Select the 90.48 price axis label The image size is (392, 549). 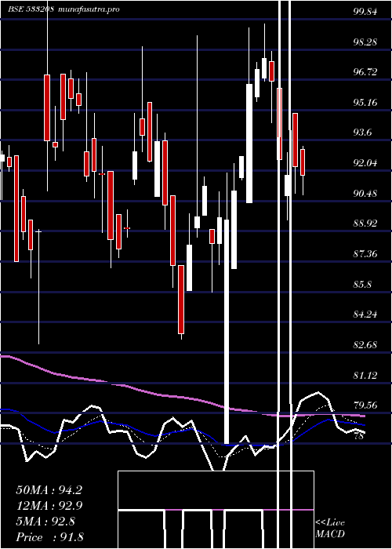tap(365, 193)
